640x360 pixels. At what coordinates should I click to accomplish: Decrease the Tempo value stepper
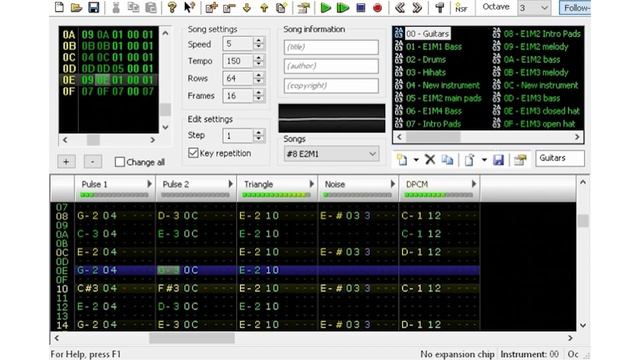(258, 64)
